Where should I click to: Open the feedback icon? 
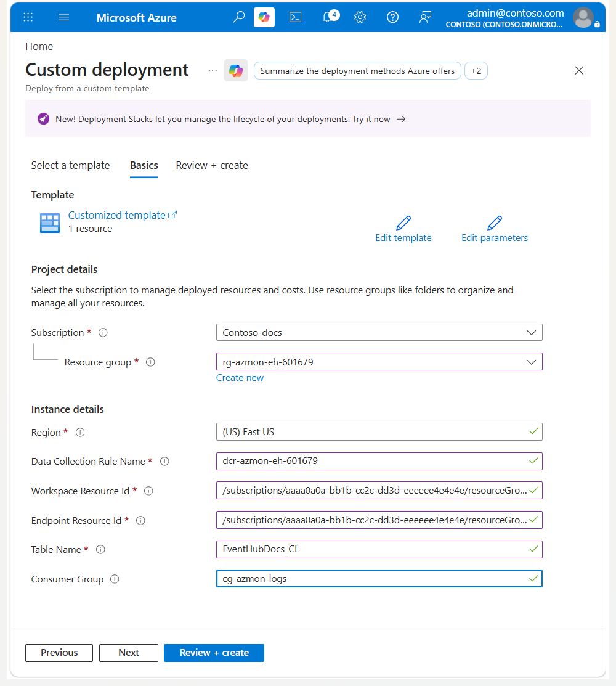pyautogui.click(x=425, y=17)
